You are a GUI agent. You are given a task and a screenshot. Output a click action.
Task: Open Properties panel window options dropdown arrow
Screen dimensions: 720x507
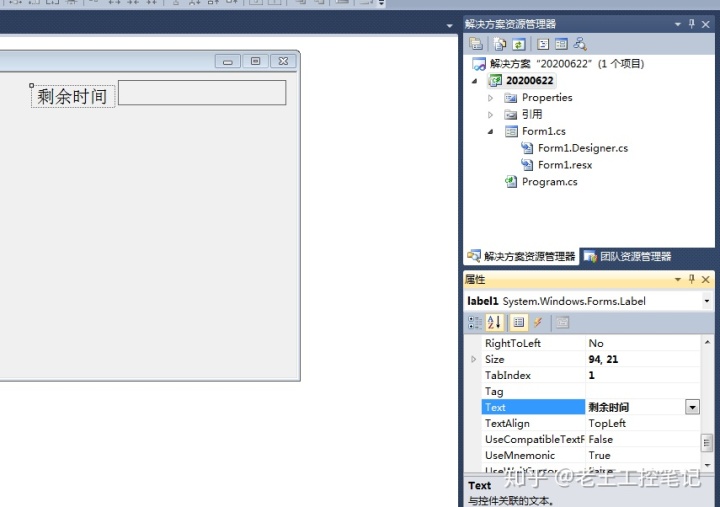677,279
